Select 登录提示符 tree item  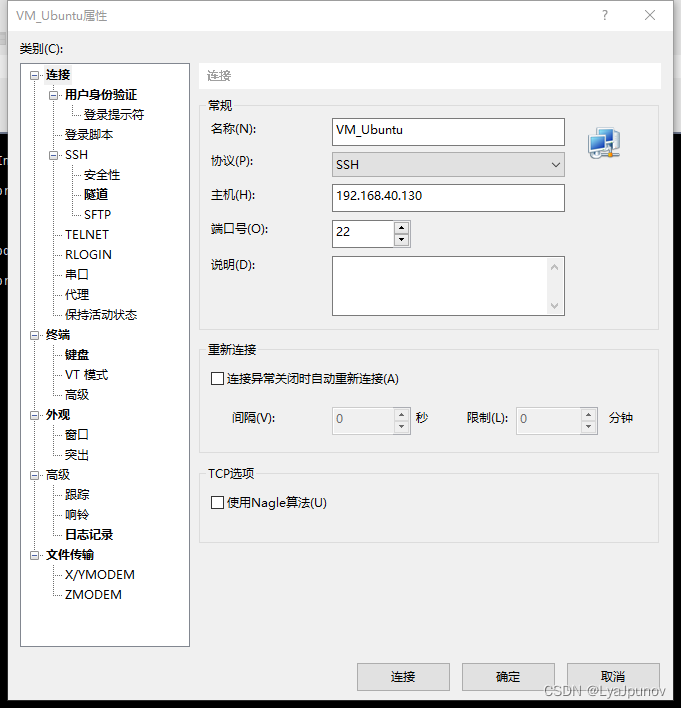tap(114, 115)
